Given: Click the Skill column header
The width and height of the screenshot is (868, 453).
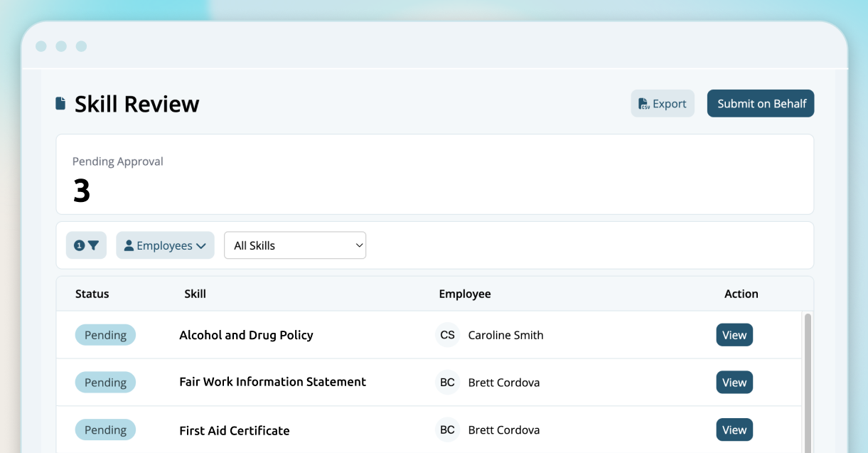Looking at the screenshot, I should tap(195, 294).
